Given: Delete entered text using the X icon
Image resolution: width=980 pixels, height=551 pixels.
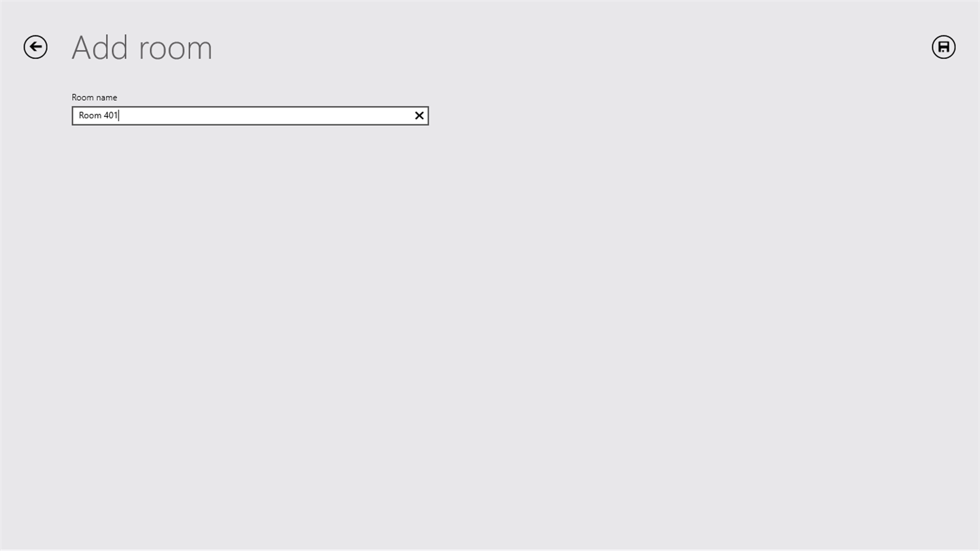Looking at the screenshot, I should 419,116.
